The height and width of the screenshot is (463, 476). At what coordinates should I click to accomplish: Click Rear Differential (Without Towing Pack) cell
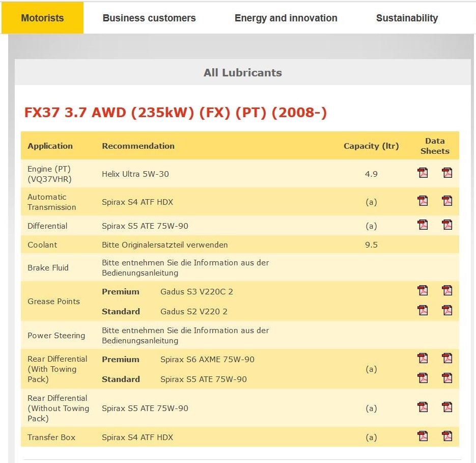58,408
